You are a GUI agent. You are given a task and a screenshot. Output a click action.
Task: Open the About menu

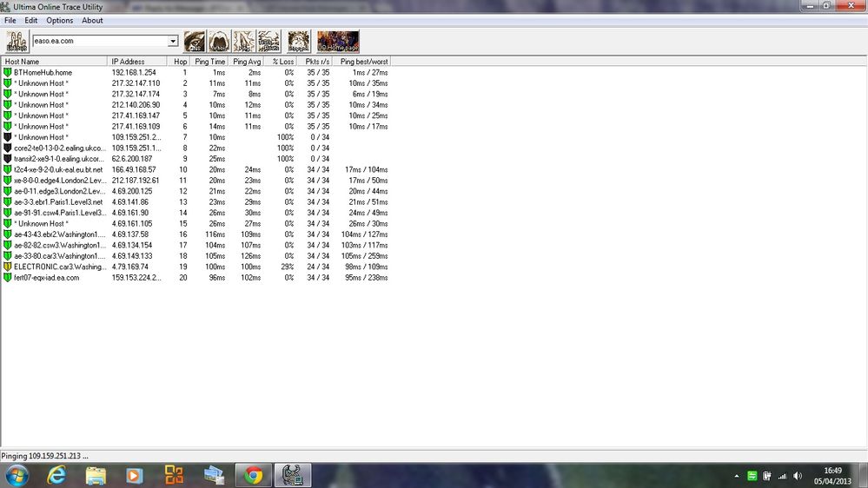[x=92, y=21]
